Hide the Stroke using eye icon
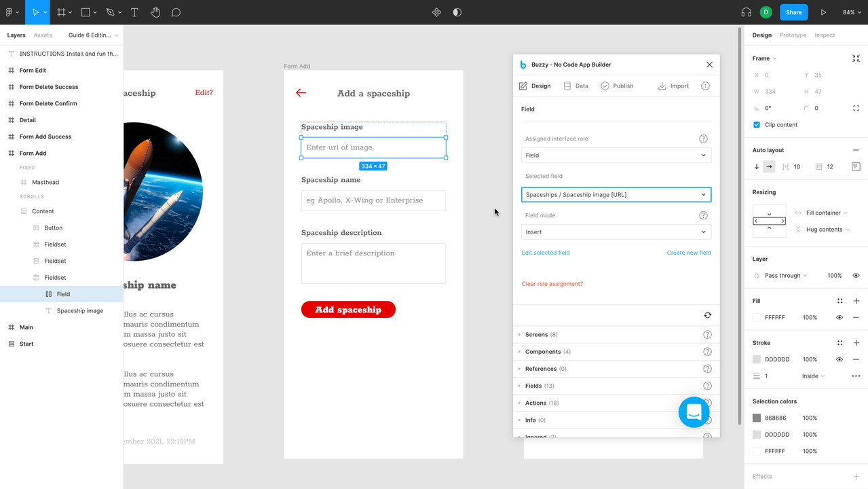 (839, 359)
